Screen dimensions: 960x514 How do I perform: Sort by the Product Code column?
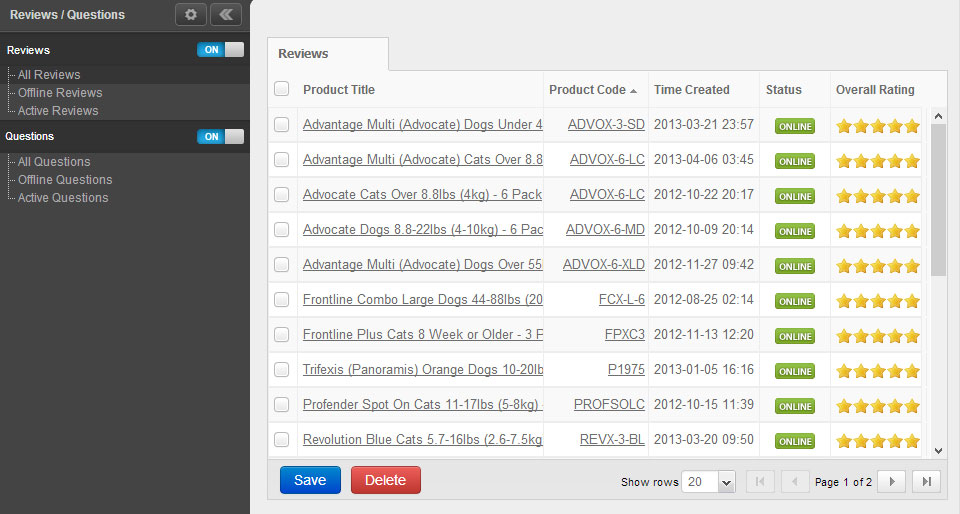(593, 90)
